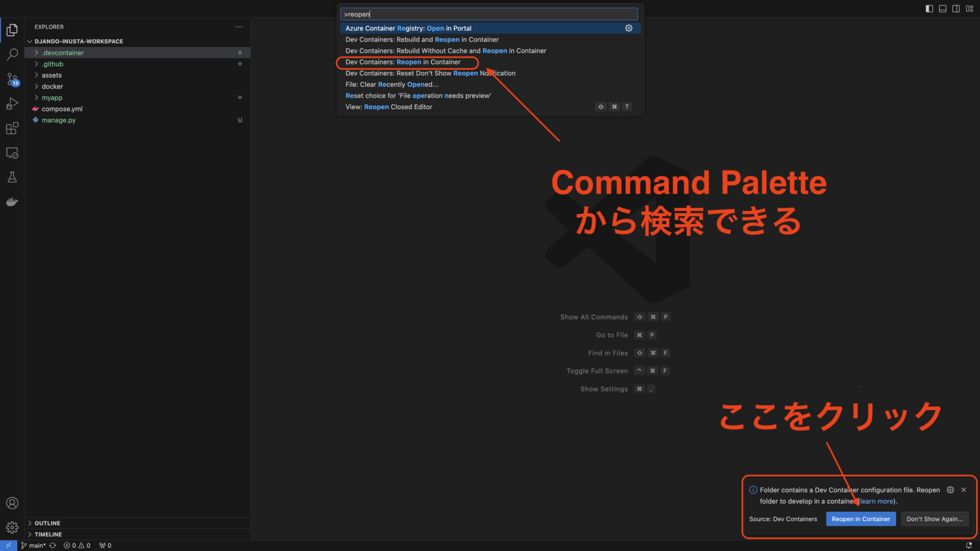
Task: Open the Explorer view in activity bar
Action: click(12, 30)
